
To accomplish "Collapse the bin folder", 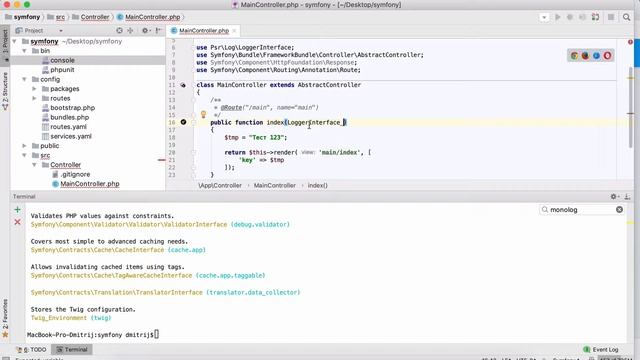I will click(x=24, y=51).
